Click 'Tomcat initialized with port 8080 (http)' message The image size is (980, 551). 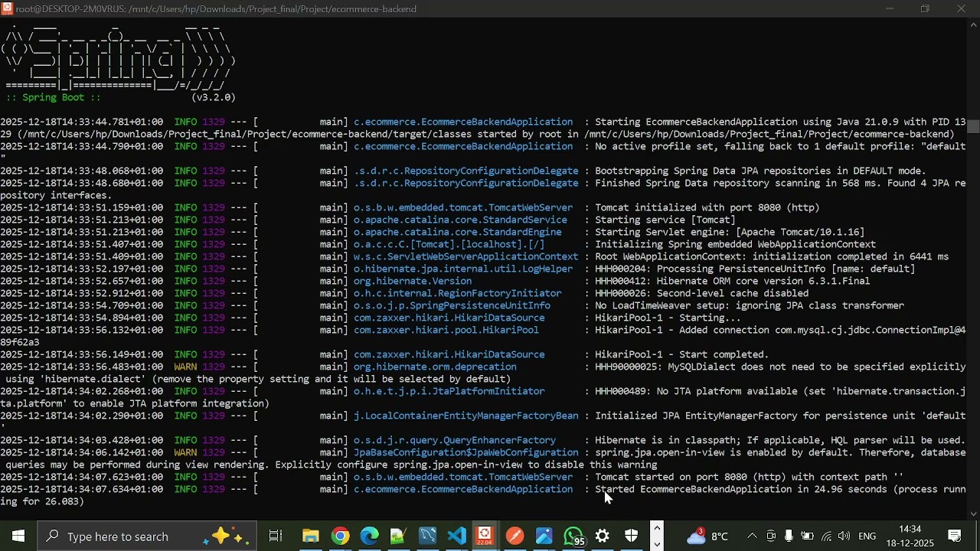pyautogui.click(x=707, y=207)
